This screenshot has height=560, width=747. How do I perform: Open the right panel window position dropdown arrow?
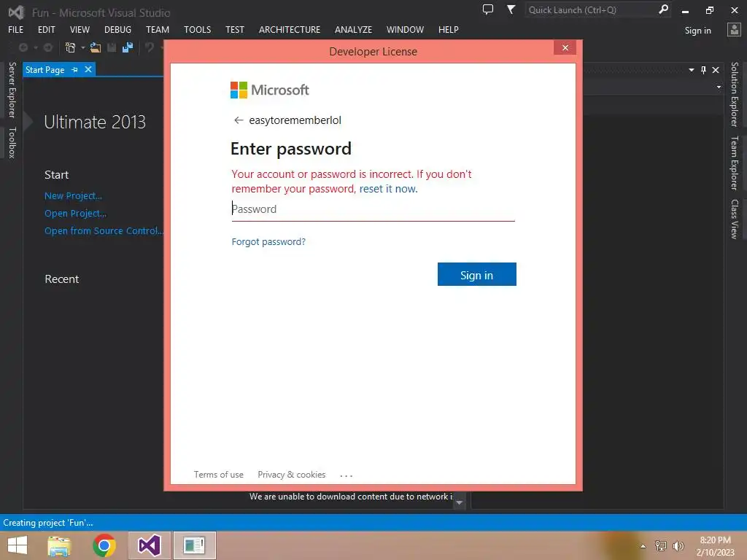(x=692, y=70)
